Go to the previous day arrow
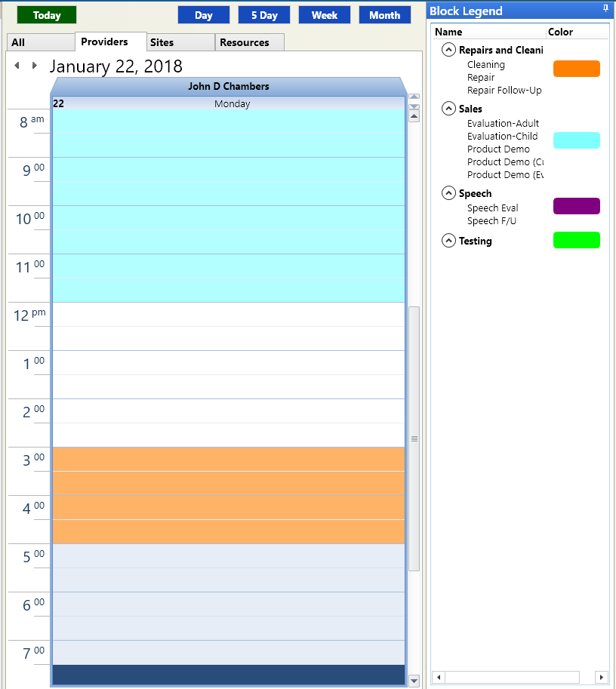This screenshot has width=616, height=689. [x=17, y=66]
